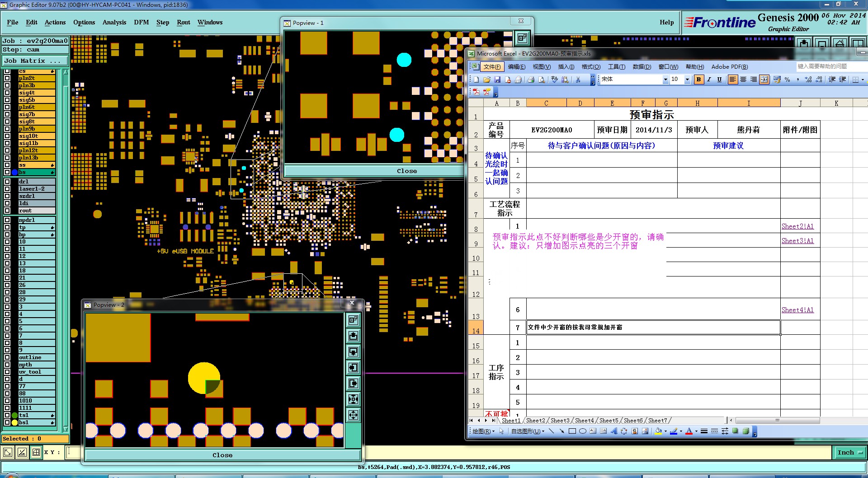Open Excel Borders dropdown arrow
Image resolution: width=868 pixels, height=478 pixels.
coord(863,80)
